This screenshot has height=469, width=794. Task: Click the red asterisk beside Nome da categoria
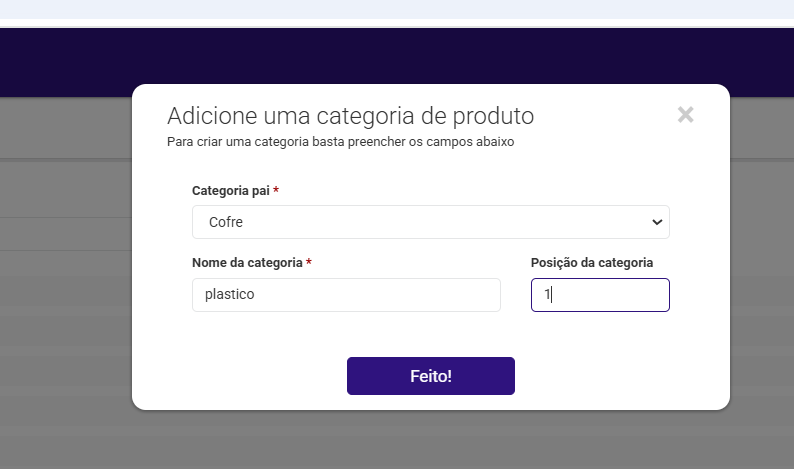coord(309,262)
